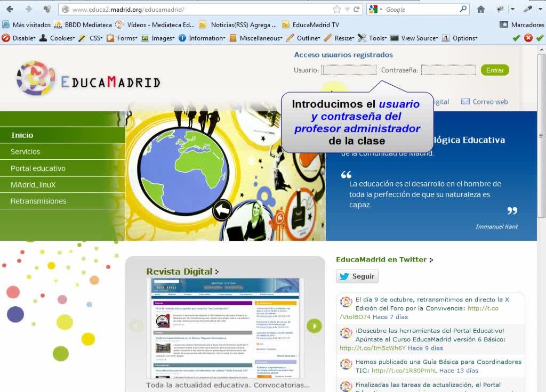The width and height of the screenshot is (546, 392).
Task: Open the Forms developer menu
Action: [x=122, y=38]
